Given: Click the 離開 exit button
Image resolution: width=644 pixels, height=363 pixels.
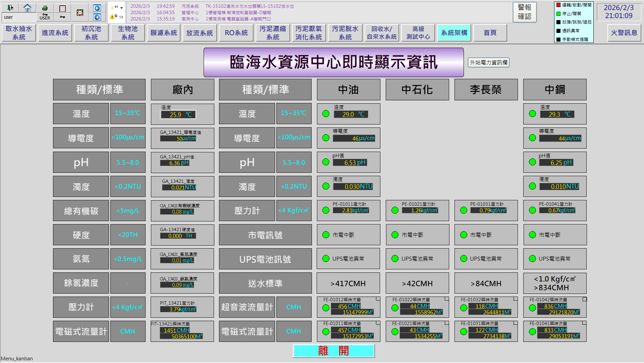Looking at the screenshot, I should tap(334, 351).
